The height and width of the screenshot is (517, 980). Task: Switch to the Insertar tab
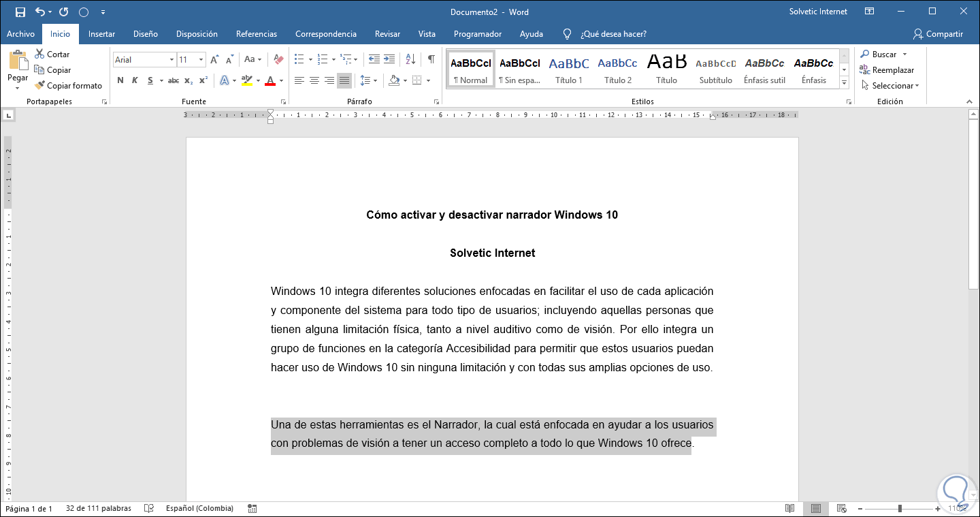coord(102,34)
